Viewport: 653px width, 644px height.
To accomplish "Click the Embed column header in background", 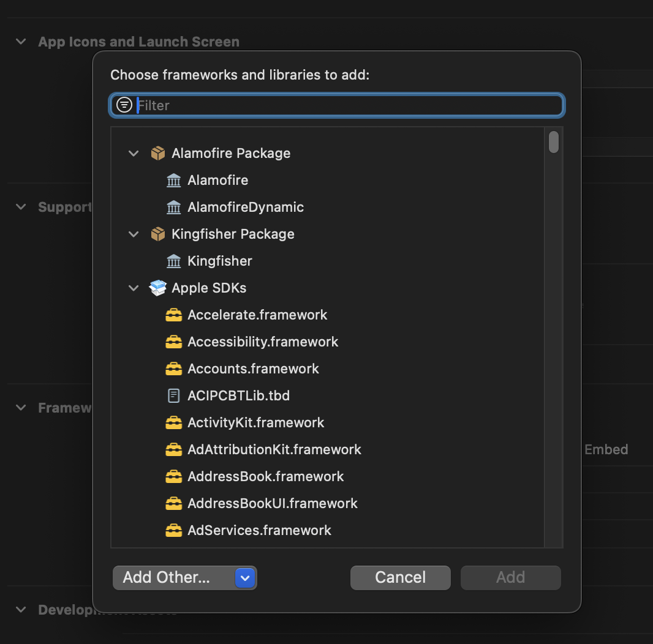I will tap(606, 449).
